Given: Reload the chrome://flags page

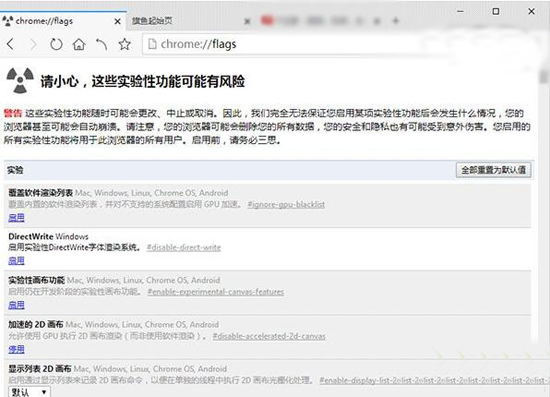Looking at the screenshot, I should 56,44.
